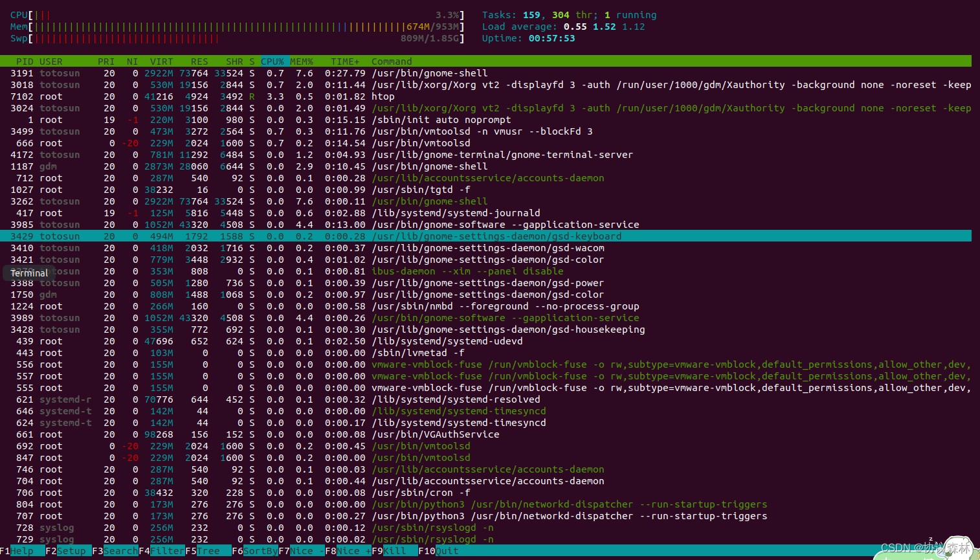Sort by the RES column header
Image resolution: width=980 pixels, height=560 pixels.
click(x=199, y=62)
